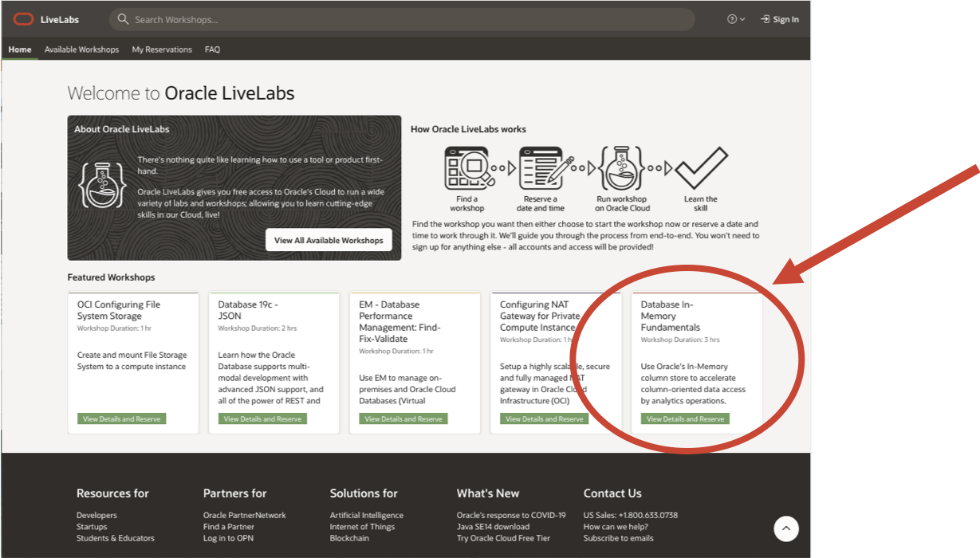
Task: Open Configuring NAT Gateway card title
Action: click(x=540, y=316)
